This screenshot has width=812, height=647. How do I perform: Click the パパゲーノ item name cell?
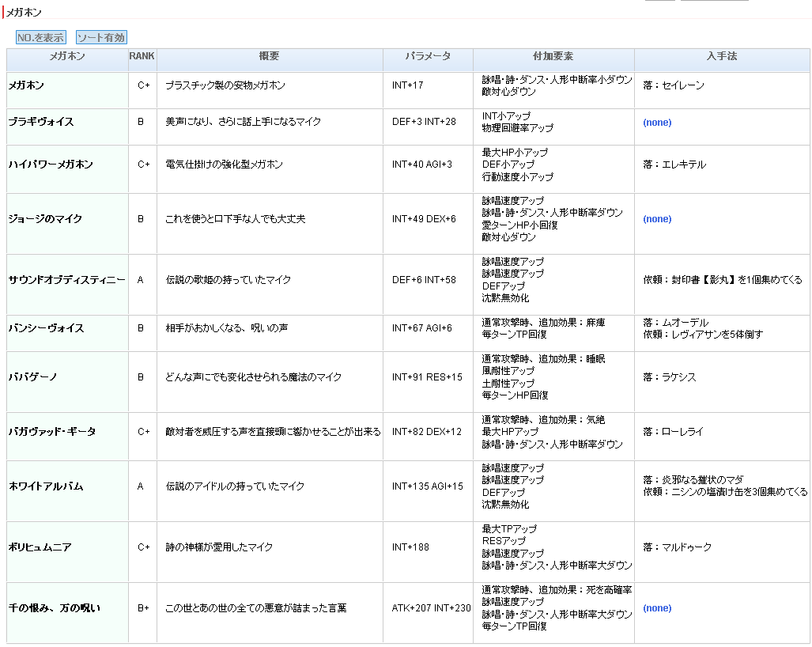tap(32, 377)
